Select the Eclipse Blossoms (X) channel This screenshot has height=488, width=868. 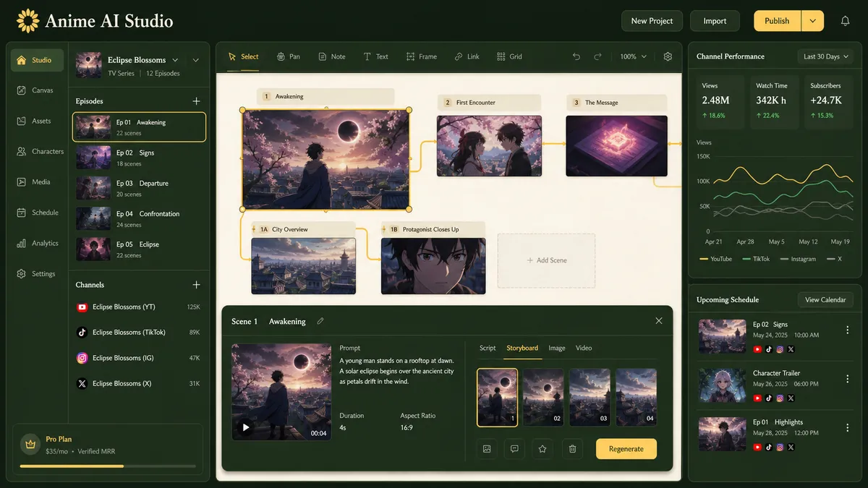(139, 383)
